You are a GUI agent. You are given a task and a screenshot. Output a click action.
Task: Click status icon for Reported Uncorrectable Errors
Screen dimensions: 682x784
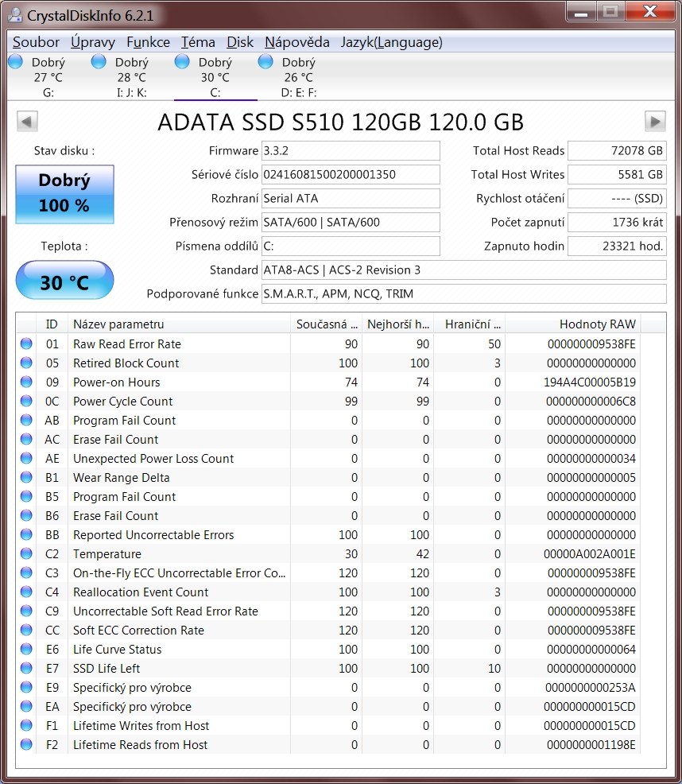tap(26, 534)
